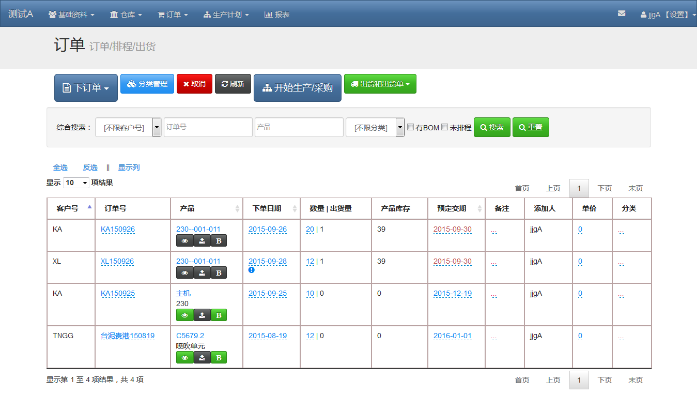Open the 下订单 dropdown button
Screen dimensions: 698x410
pos(85,88)
